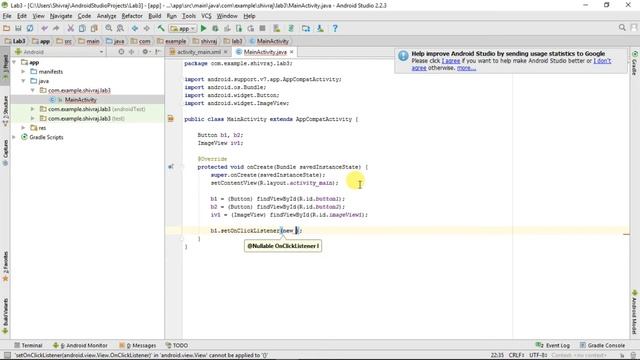Click the Find magnifier icon
The height and width of the screenshot is (360, 640).
[109, 28]
